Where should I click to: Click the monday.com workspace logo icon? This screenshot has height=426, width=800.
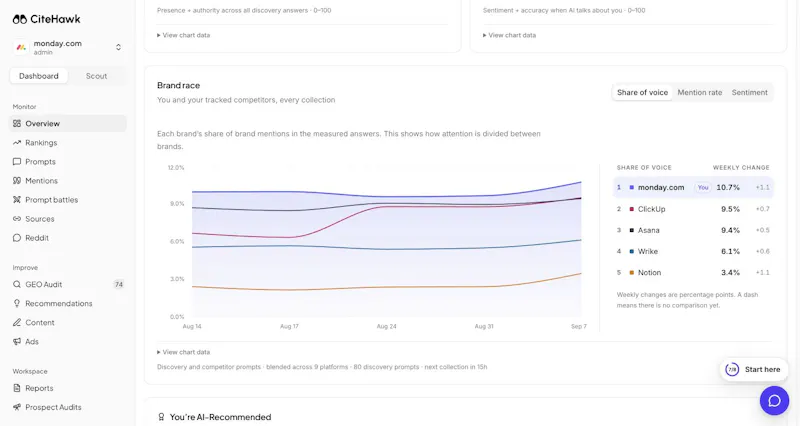[21, 47]
